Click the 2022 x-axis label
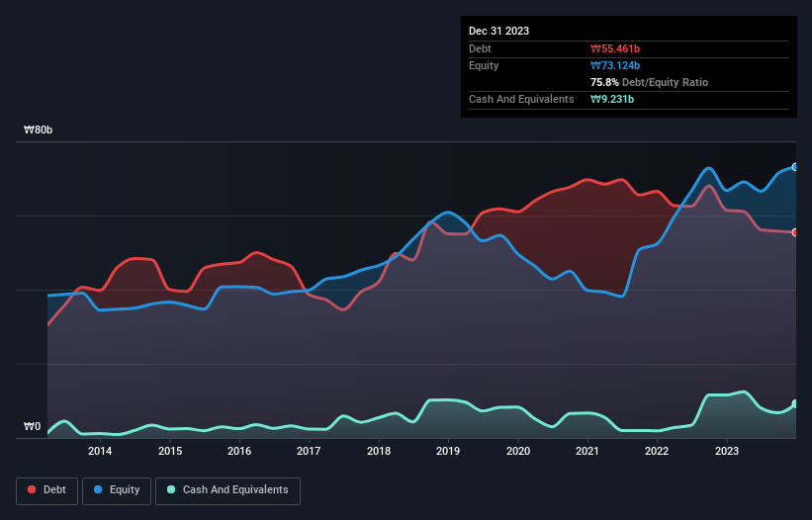This screenshot has height=520, width=812. [x=657, y=451]
